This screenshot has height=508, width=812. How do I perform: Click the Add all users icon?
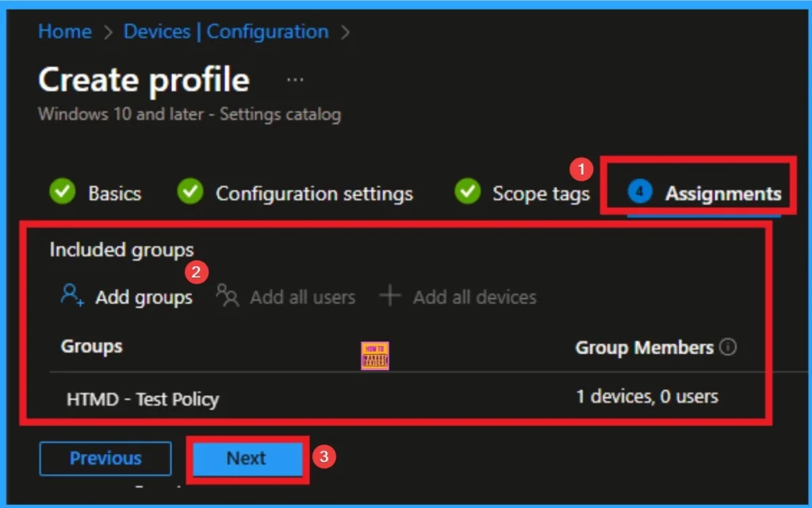[228, 296]
